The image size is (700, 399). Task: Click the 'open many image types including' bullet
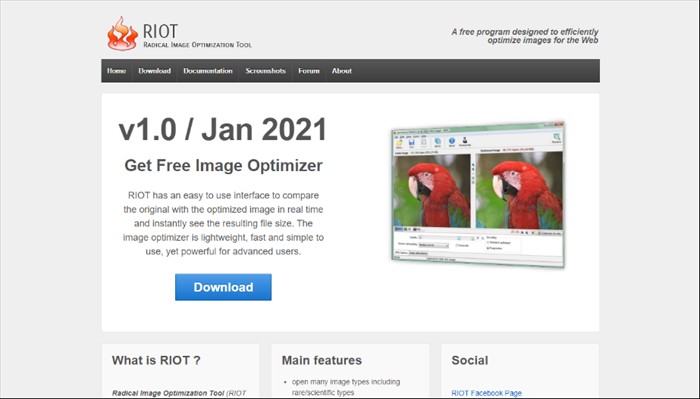tap(346, 382)
